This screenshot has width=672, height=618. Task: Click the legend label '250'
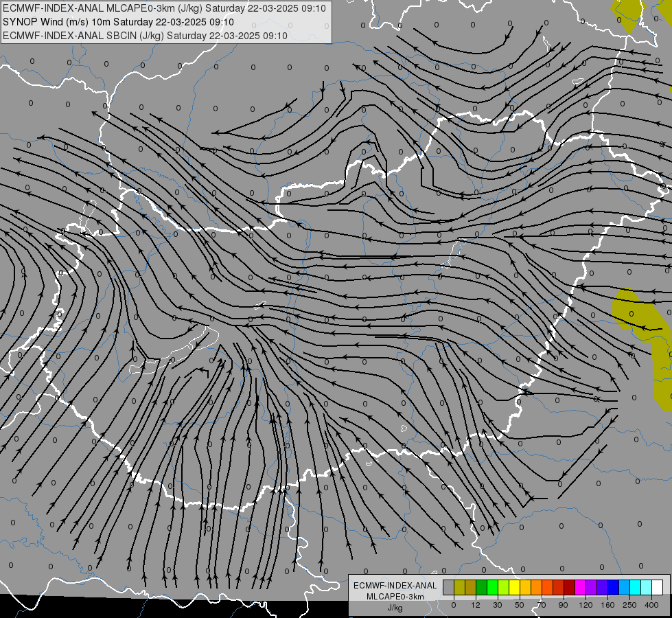coord(629,605)
